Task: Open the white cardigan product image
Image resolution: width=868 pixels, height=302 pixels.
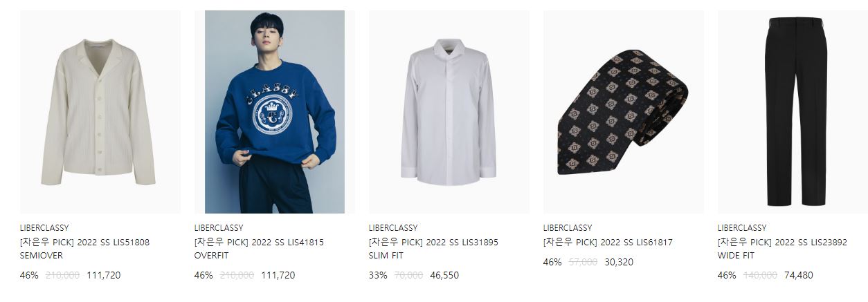Action: click(100, 112)
